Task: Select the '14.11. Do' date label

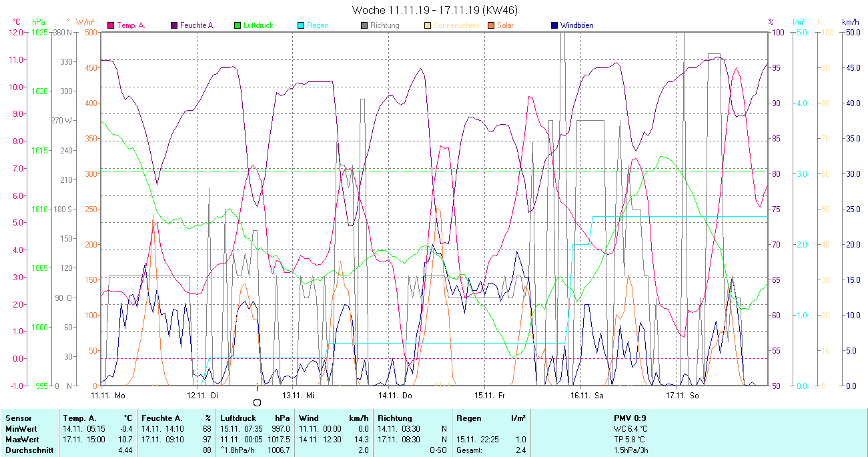Action: (x=395, y=395)
